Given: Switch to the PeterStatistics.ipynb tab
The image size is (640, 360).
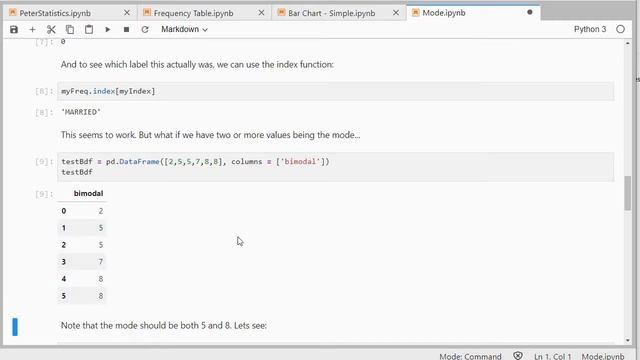Looking at the screenshot, I should pos(55,13).
